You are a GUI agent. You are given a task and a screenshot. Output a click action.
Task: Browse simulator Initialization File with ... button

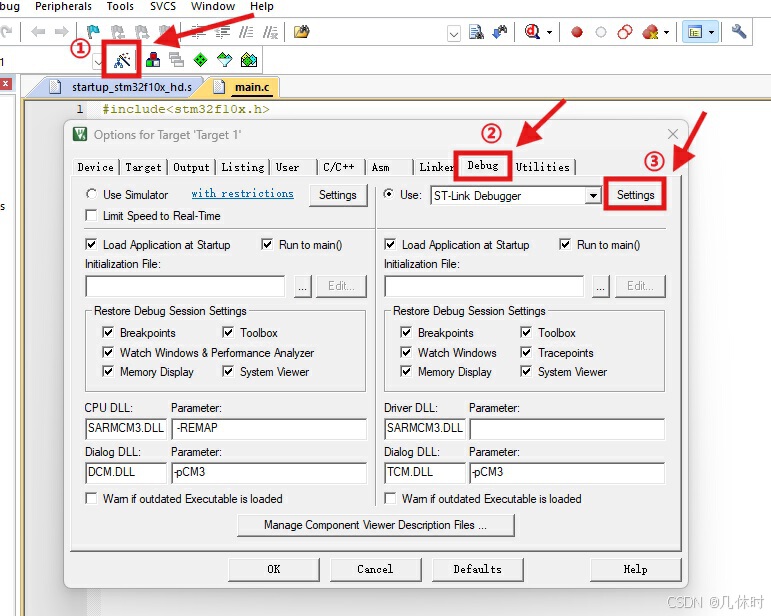[302, 286]
